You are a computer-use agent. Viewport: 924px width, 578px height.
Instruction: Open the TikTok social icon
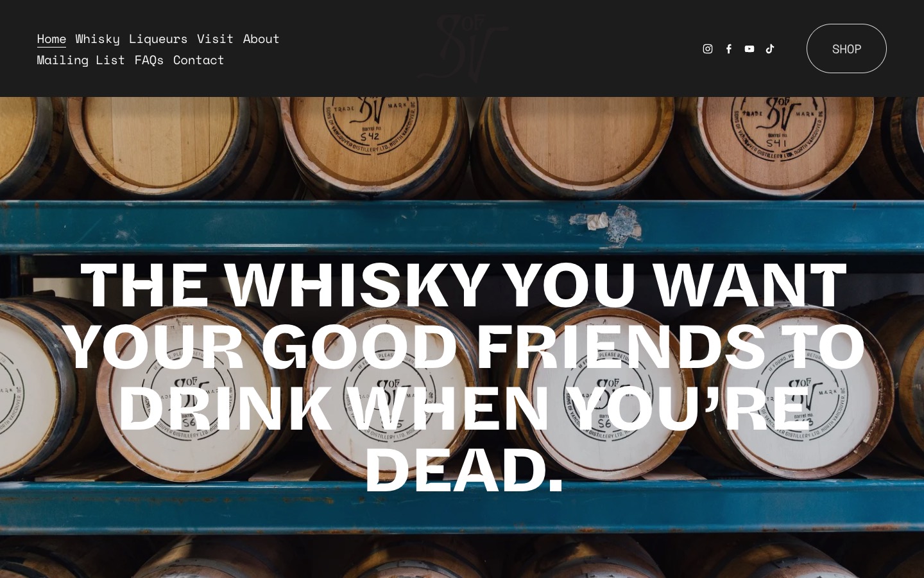point(770,49)
